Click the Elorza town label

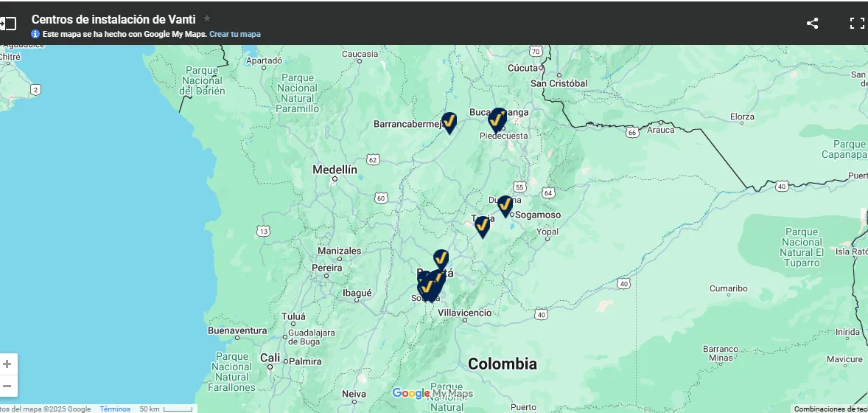pos(742,117)
